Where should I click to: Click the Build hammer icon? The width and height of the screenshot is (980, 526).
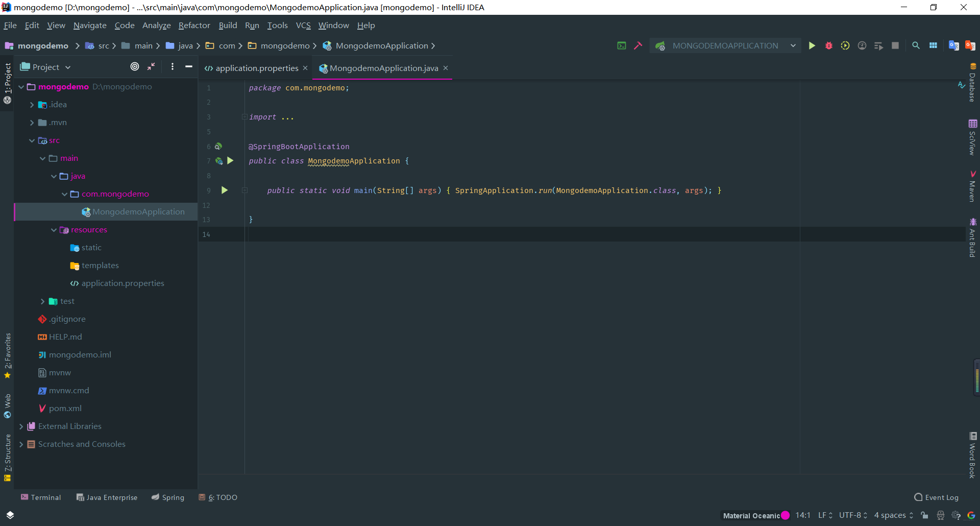[x=638, y=46]
